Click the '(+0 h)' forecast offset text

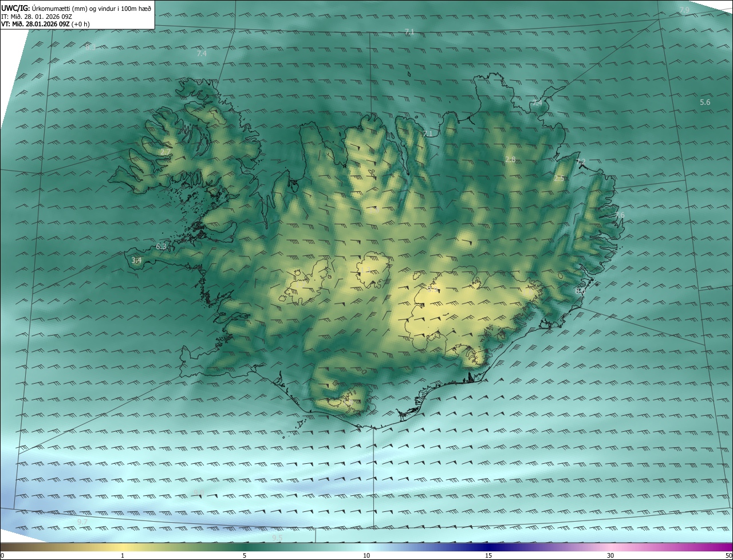click(81, 24)
